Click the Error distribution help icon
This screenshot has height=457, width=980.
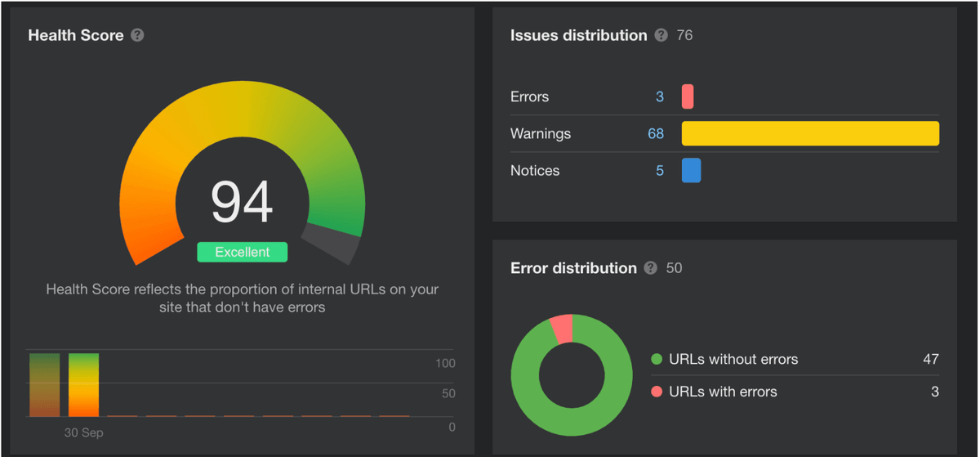point(650,268)
